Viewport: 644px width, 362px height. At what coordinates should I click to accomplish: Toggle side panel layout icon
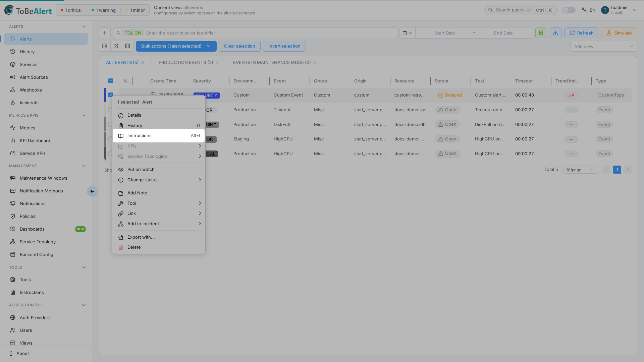click(105, 46)
